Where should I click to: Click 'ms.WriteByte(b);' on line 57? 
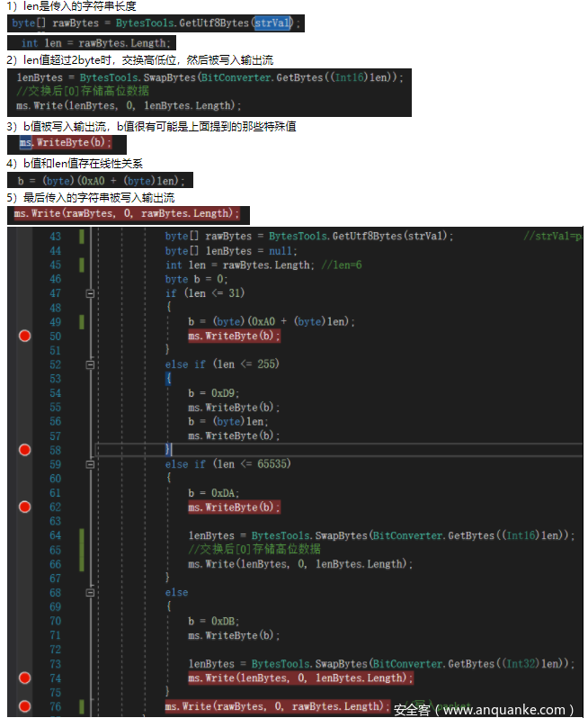(x=234, y=435)
